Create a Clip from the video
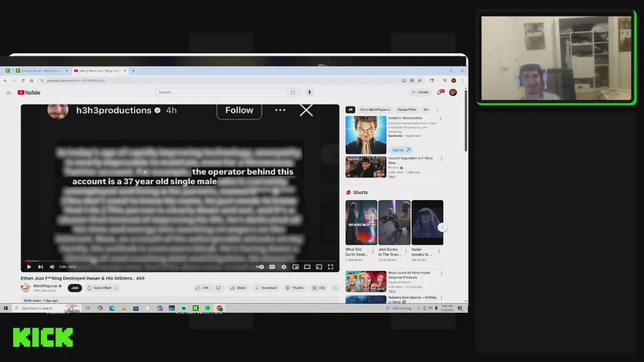 (x=318, y=288)
